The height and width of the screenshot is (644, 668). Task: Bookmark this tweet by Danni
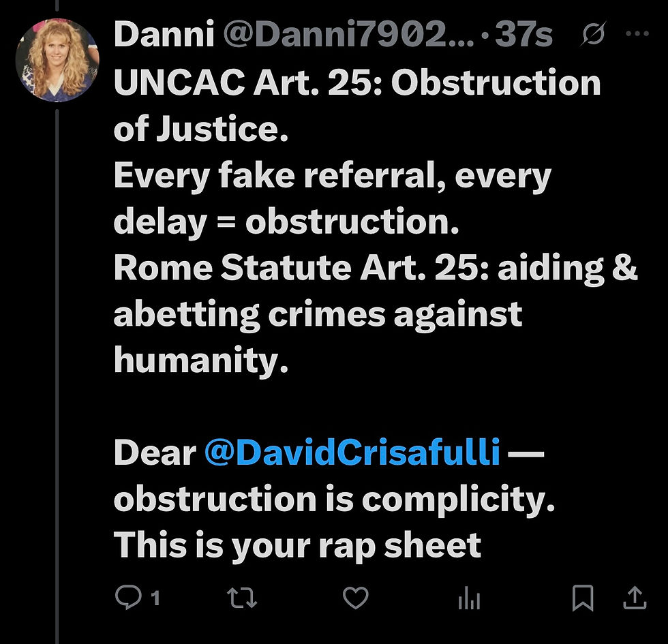click(x=582, y=598)
